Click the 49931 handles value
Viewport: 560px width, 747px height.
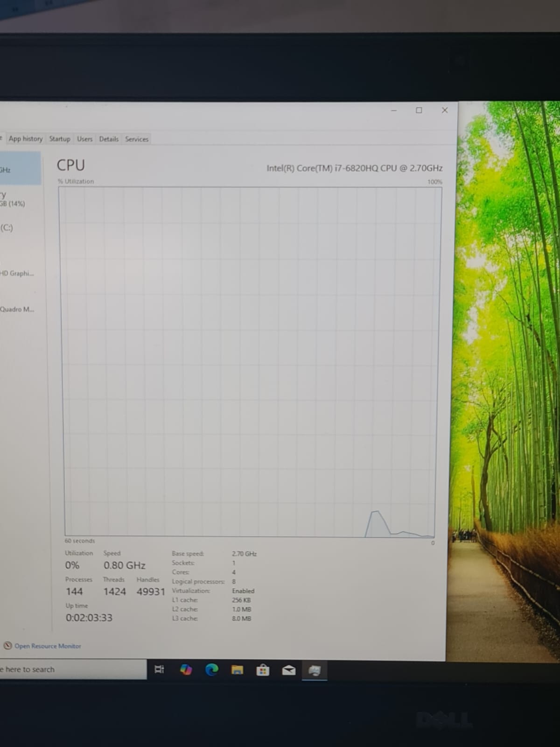[x=151, y=592]
